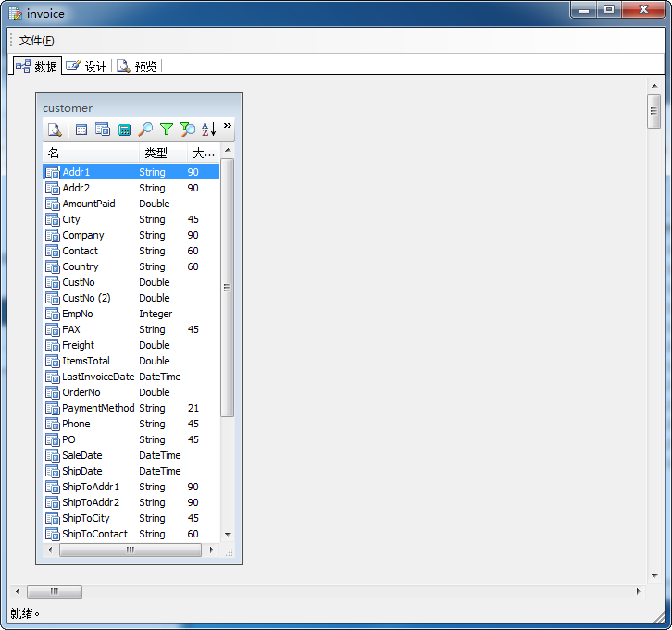The width and height of the screenshot is (672, 630).
Task: Open the calculator icon in customer toolbar
Action: [124, 130]
